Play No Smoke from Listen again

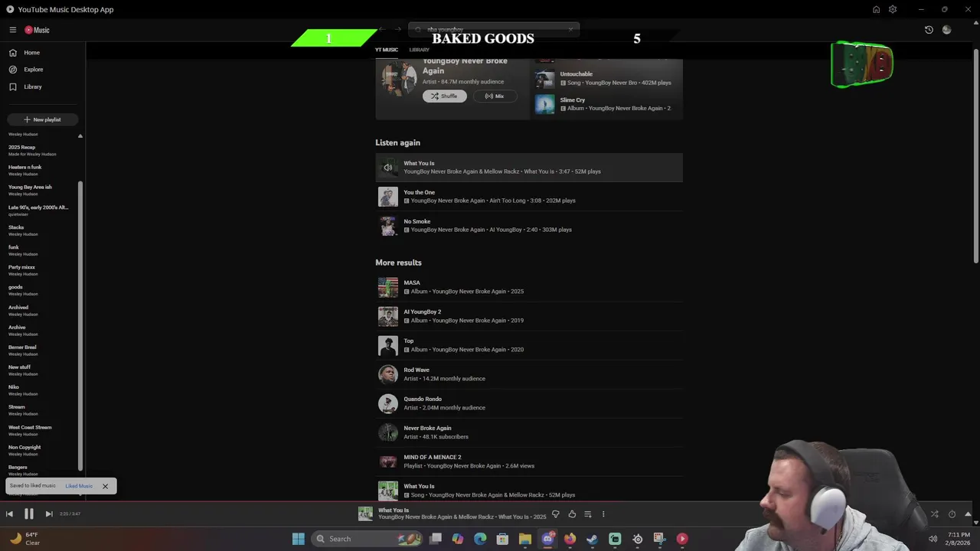point(529,226)
